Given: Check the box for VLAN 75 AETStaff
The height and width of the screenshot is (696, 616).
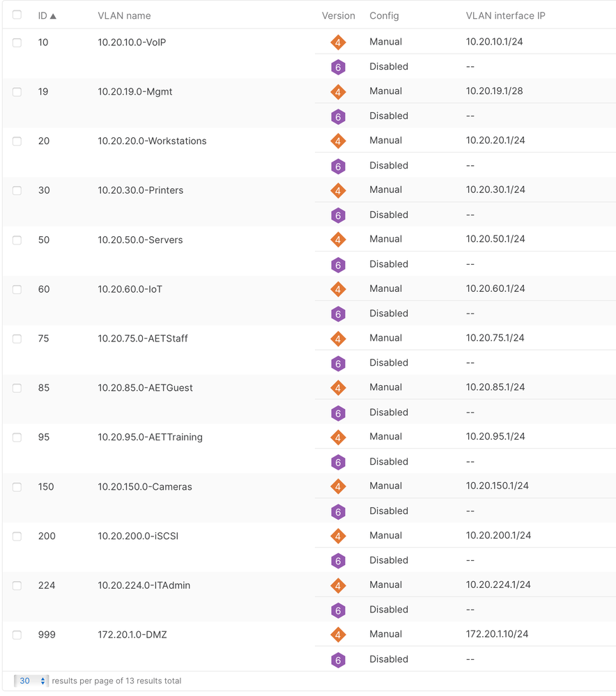Looking at the screenshot, I should point(17,339).
